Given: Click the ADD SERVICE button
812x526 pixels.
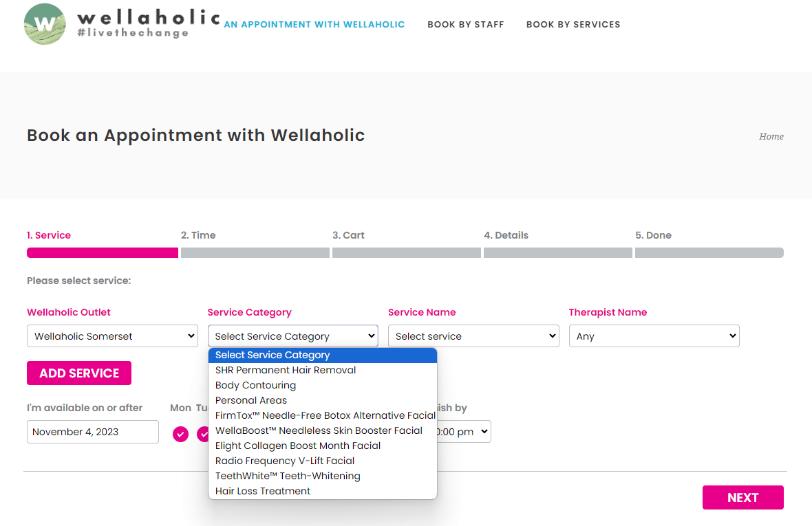Looking at the screenshot, I should coord(78,373).
